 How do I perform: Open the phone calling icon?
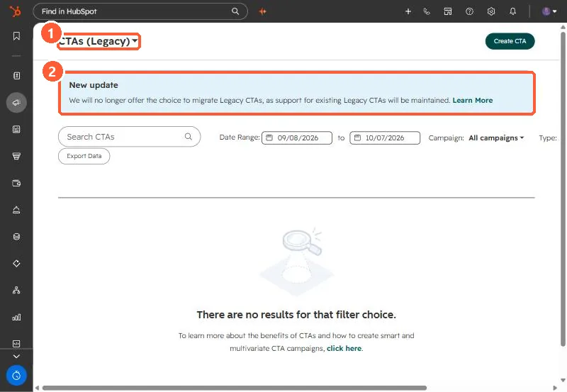[427, 11]
